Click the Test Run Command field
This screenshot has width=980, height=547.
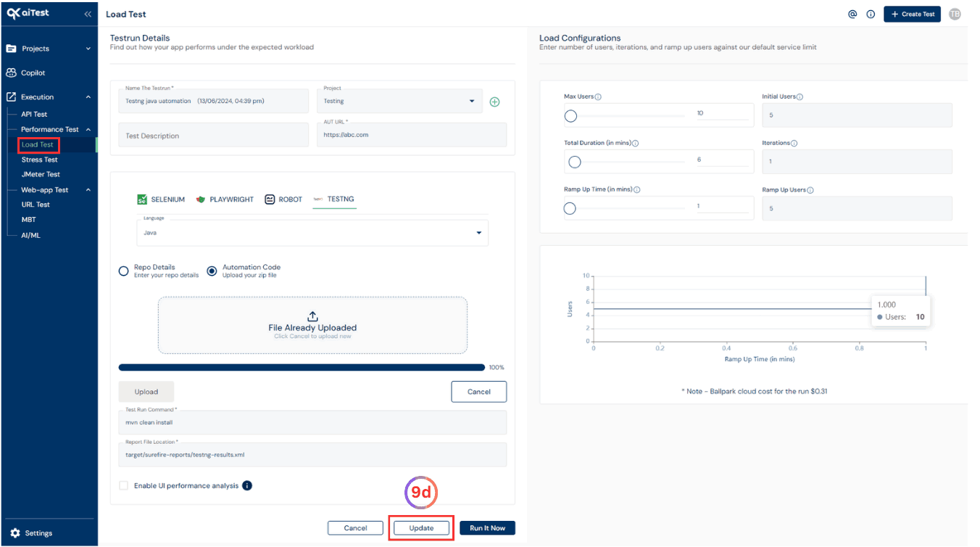point(312,422)
